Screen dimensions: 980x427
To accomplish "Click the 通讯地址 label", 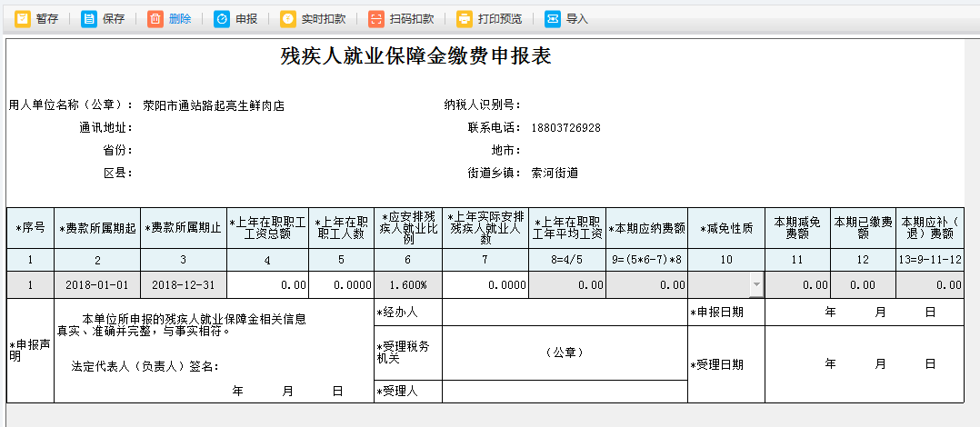I will [x=105, y=128].
